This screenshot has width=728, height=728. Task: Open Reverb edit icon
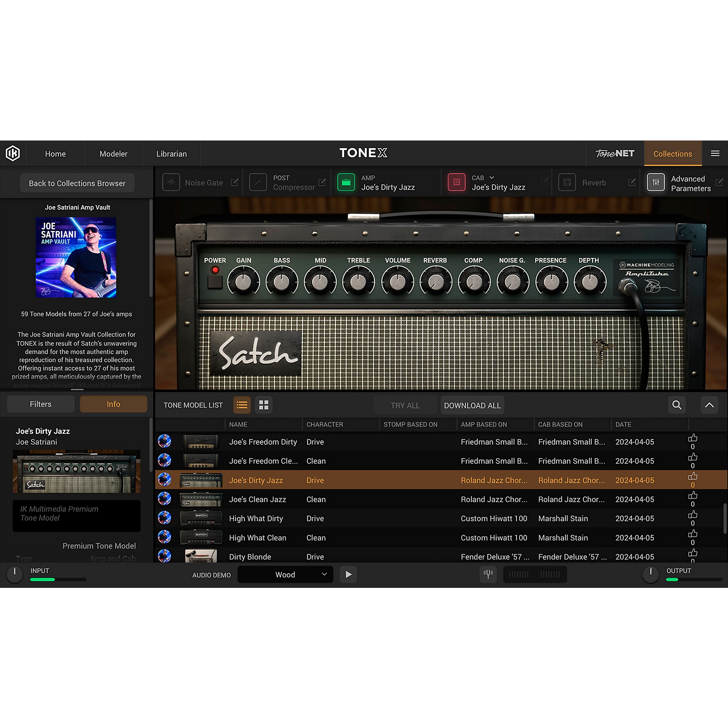(632, 182)
